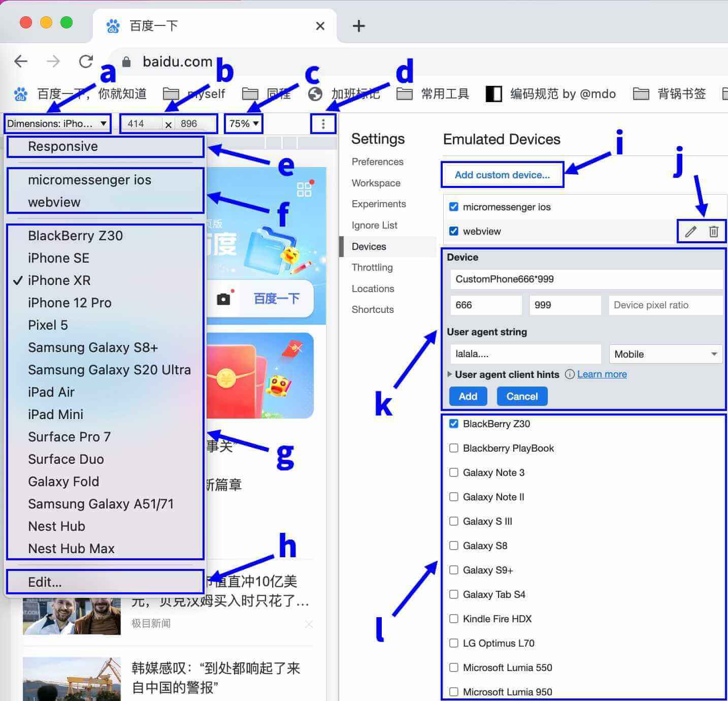Open the three-dot device toolbar menu
The height and width of the screenshot is (701, 728).
[323, 123]
